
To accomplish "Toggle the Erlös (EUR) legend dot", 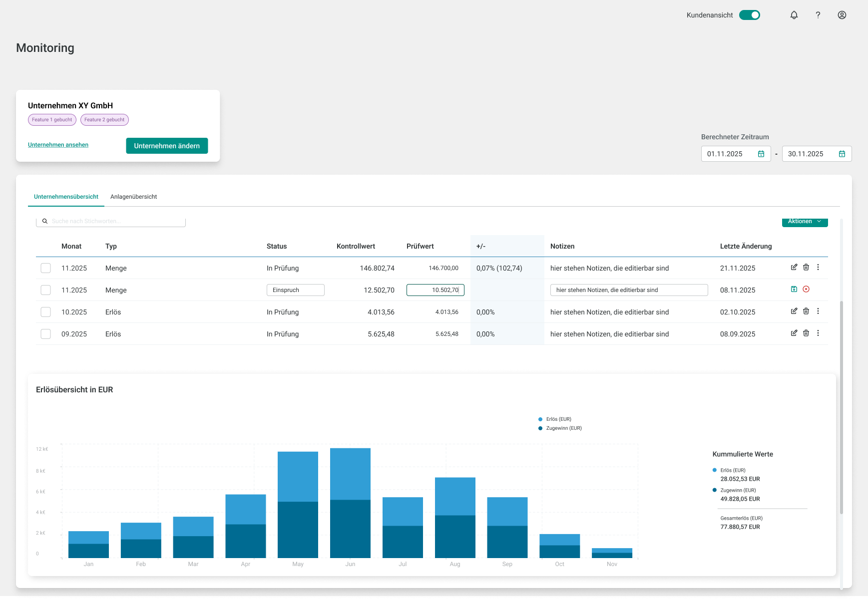I will click(539, 419).
